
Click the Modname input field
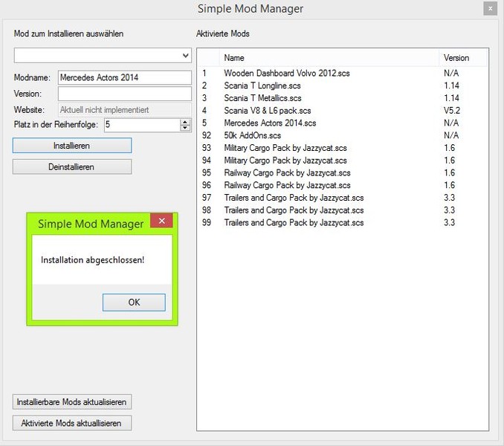(125, 77)
